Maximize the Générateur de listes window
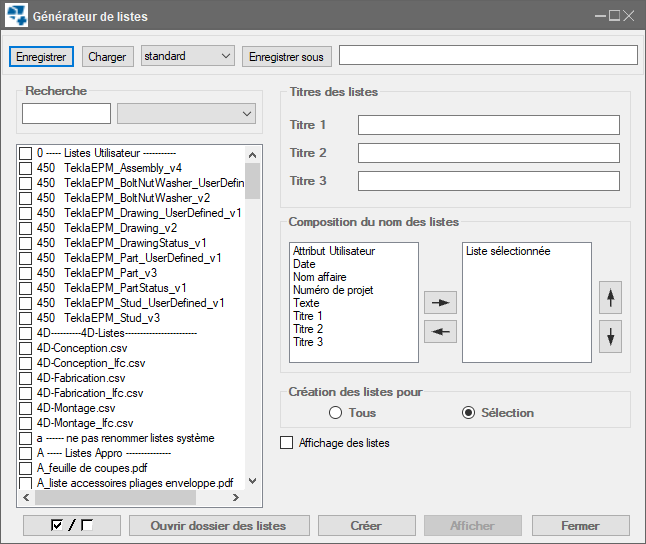 pos(614,16)
